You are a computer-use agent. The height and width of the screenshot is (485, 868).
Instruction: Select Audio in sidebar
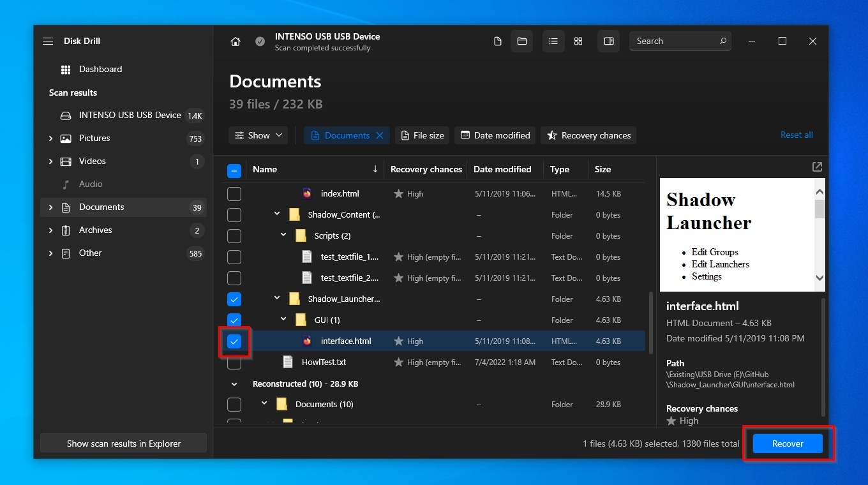click(123, 184)
